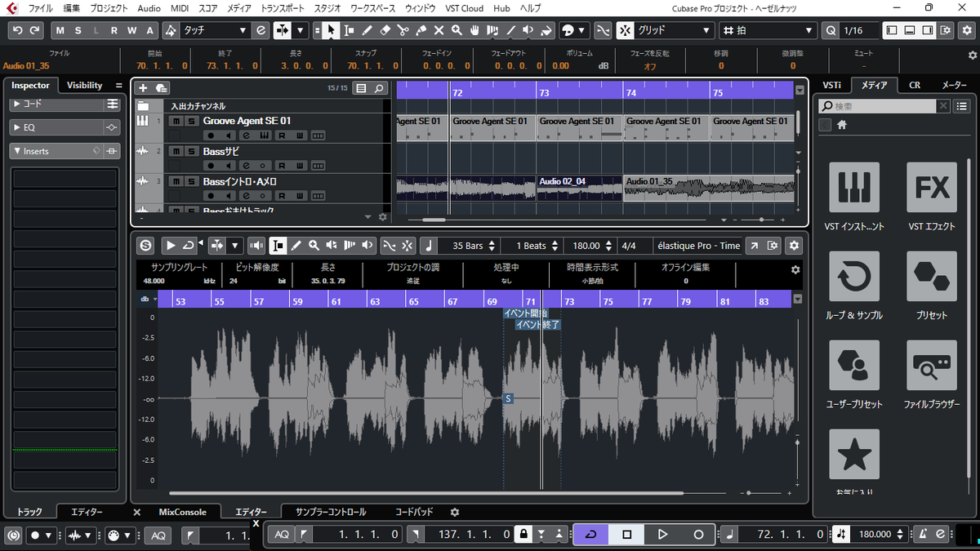Screen dimensions: 980x551
Task: Select the Glue tool
Action: pos(421,30)
